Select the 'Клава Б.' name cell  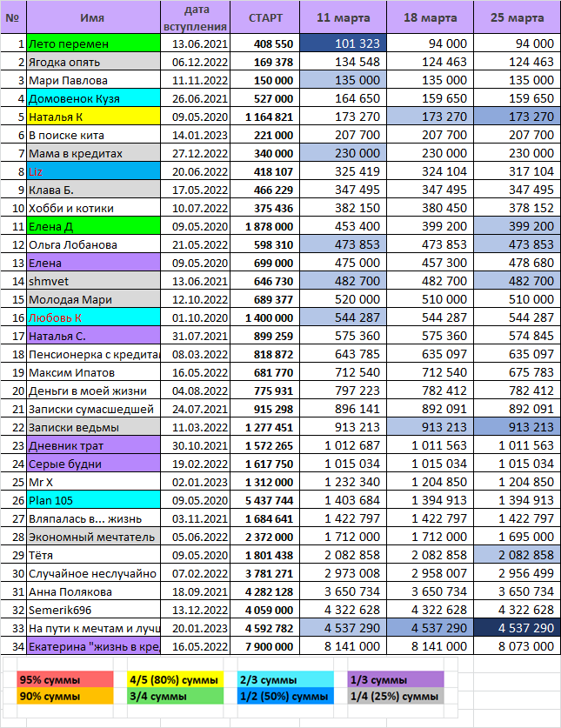[93, 190]
